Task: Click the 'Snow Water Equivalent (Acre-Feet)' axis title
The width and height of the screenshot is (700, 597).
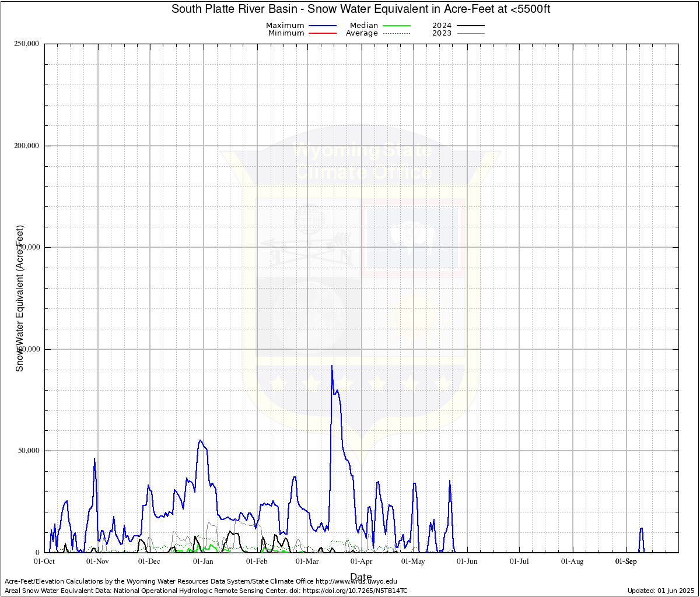Action: click(20, 298)
